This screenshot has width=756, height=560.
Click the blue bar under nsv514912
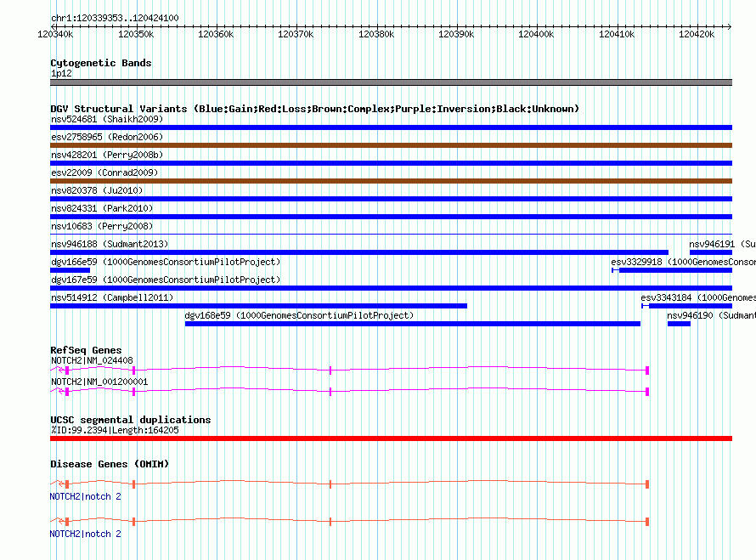[x=258, y=306]
